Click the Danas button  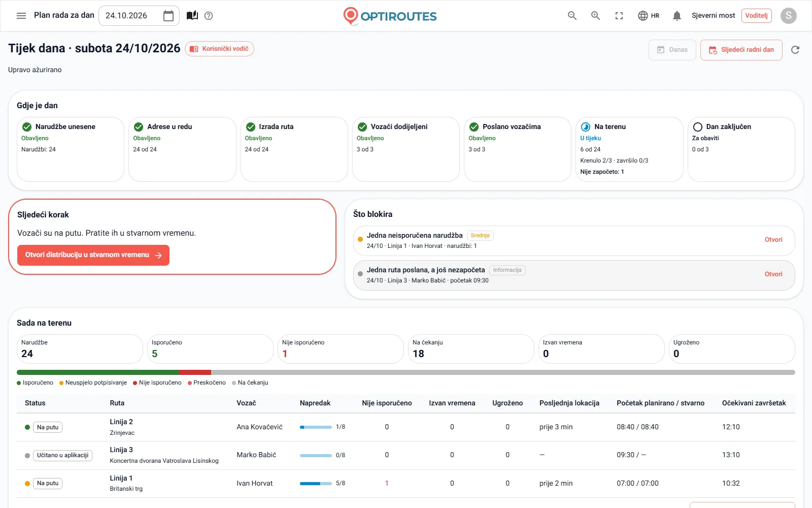click(x=672, y=50)
